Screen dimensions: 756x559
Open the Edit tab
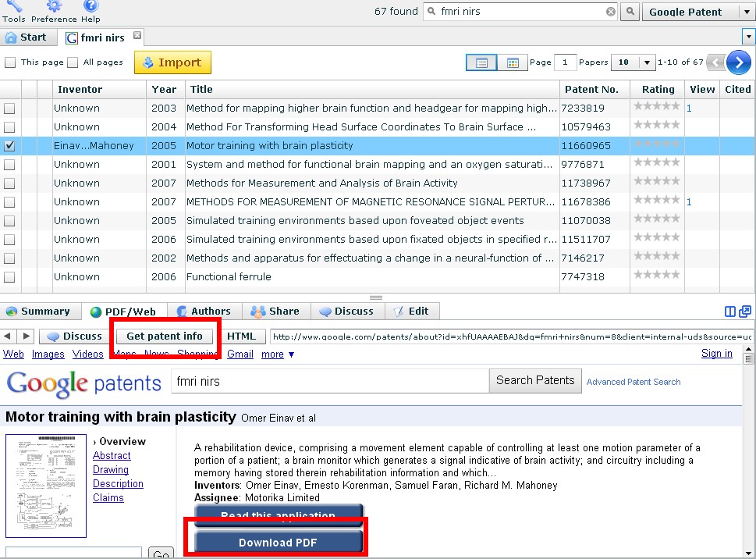point(411,312)
